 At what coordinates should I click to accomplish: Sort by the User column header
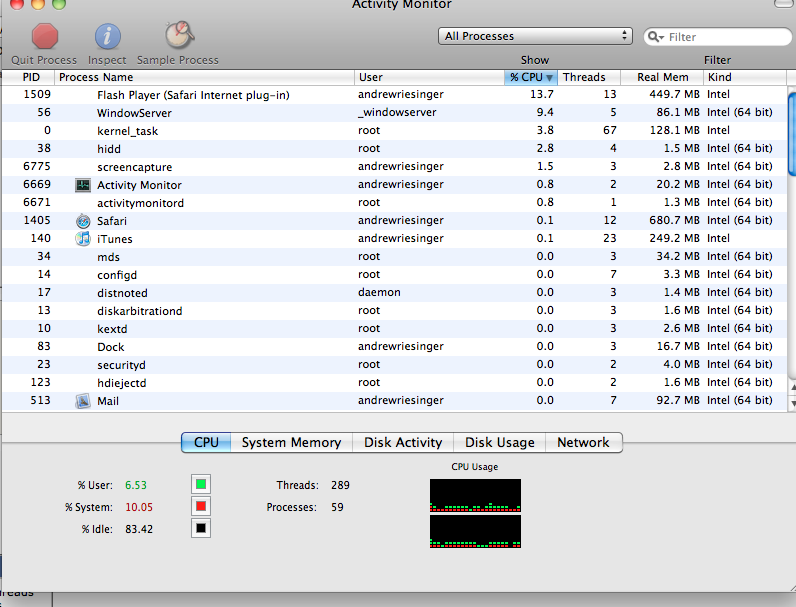pos(429,77)
